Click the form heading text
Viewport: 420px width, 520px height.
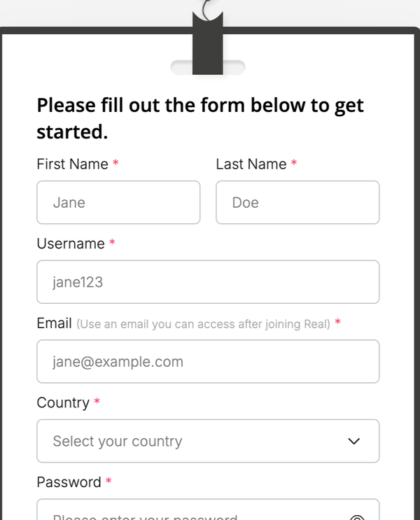(200, 118)
